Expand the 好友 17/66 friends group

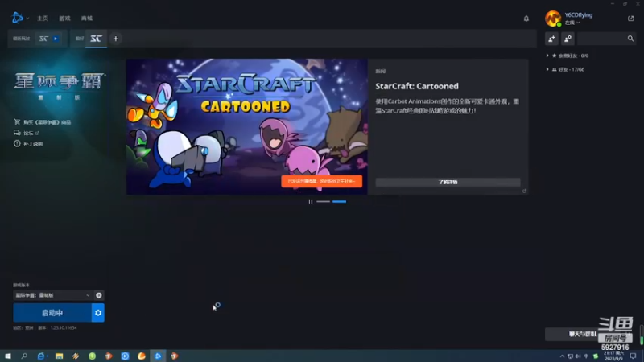(x=565, y=69)
